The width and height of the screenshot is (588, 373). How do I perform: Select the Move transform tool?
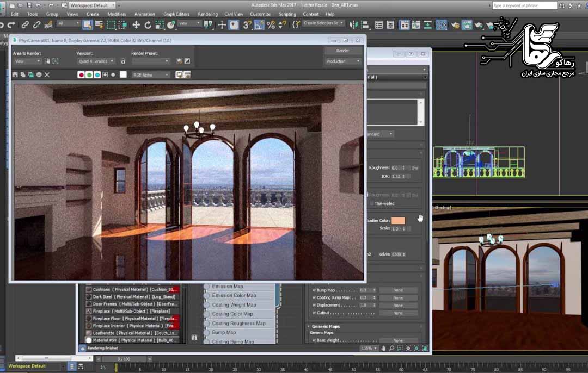click(x=136, y=24)
